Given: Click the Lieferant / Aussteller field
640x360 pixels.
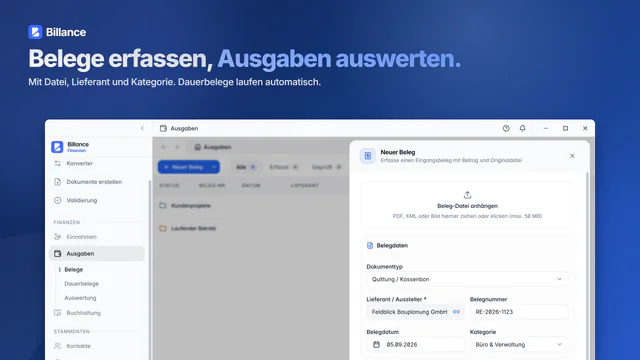Looking at the screenshot, I should 415,312.
